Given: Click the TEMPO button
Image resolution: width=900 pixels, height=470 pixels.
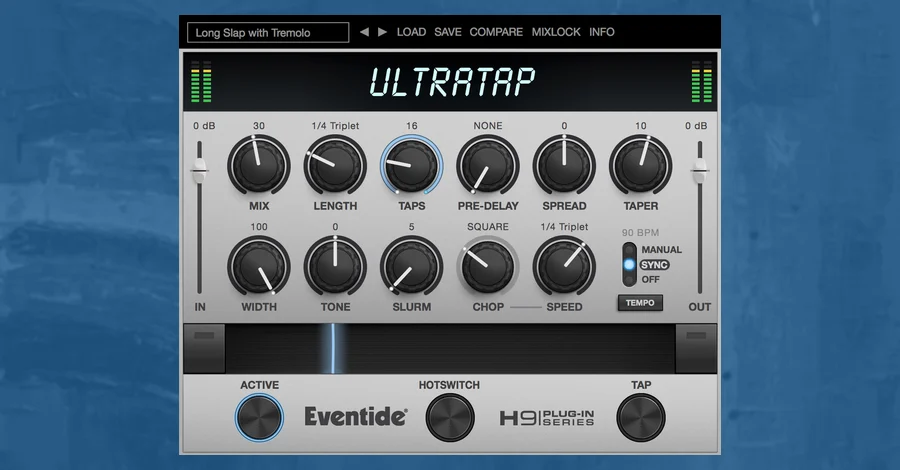Looking at the screenshot, I should click(640, 303).
